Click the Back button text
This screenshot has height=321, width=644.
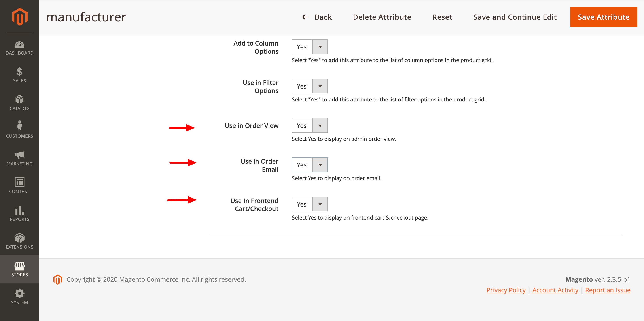click(x=323, y=17)
